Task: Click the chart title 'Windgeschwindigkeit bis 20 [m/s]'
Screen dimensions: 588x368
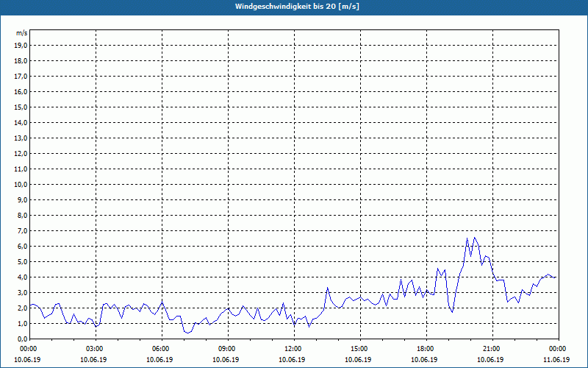Action: (297, 7)
